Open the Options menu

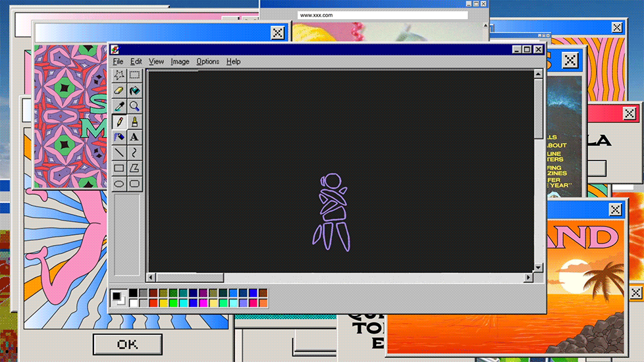(x=207, y=62)
